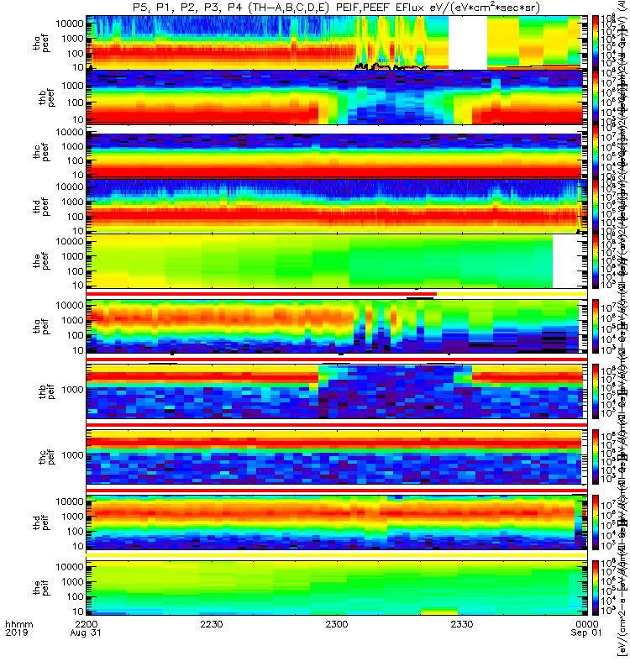
Task: Click the 10000 tick label on tha peef
Action: tap(70, 24)
